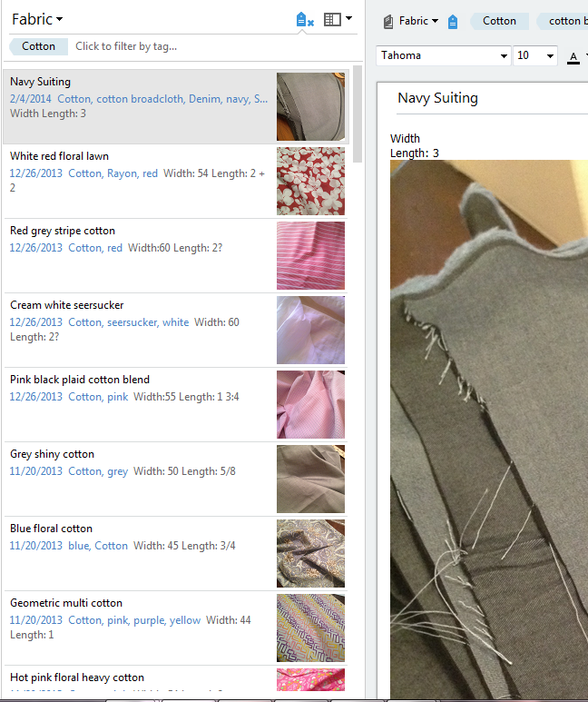Click the pink plaid fabric thumbnail
This screenshot has height=702, width=588.
tap(310, 404)
